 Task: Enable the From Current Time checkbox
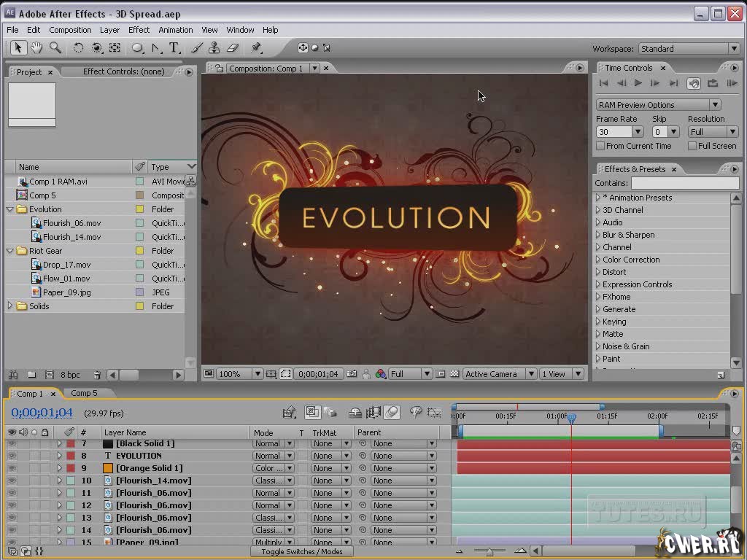[x=600, y=146]
